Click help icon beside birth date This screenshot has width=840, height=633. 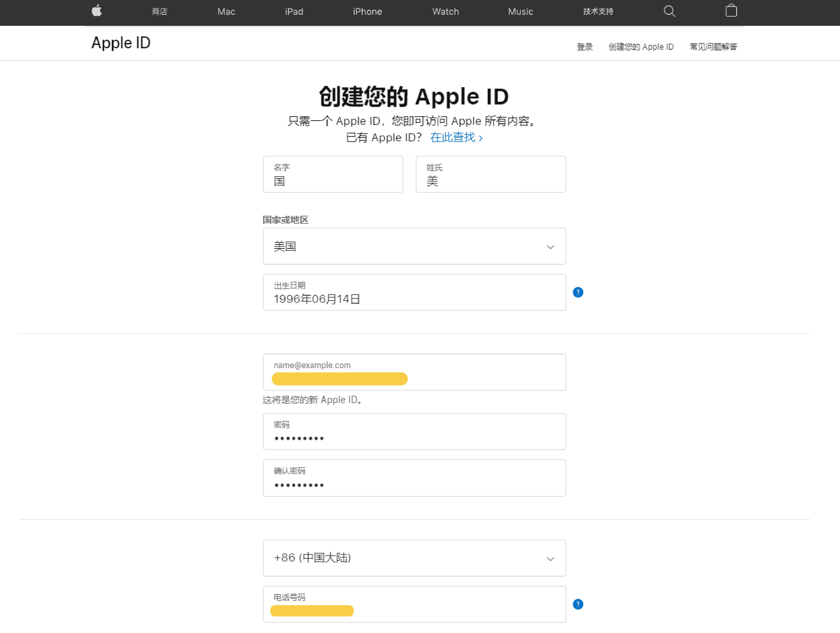coord(578,292)
